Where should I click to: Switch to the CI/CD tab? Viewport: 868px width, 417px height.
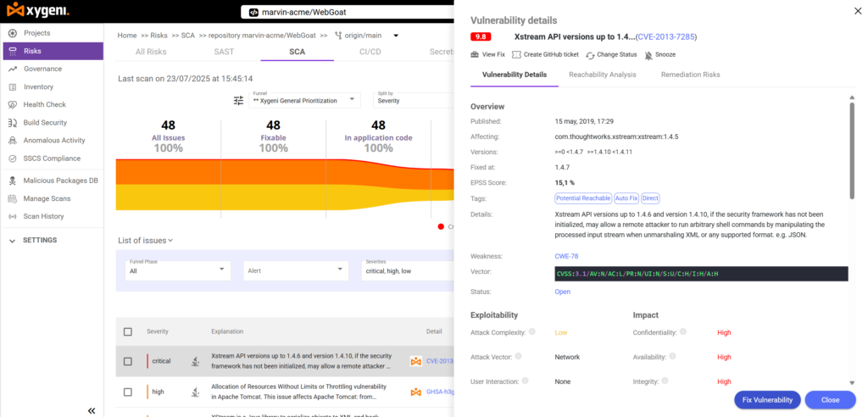(x=370, y=52)
